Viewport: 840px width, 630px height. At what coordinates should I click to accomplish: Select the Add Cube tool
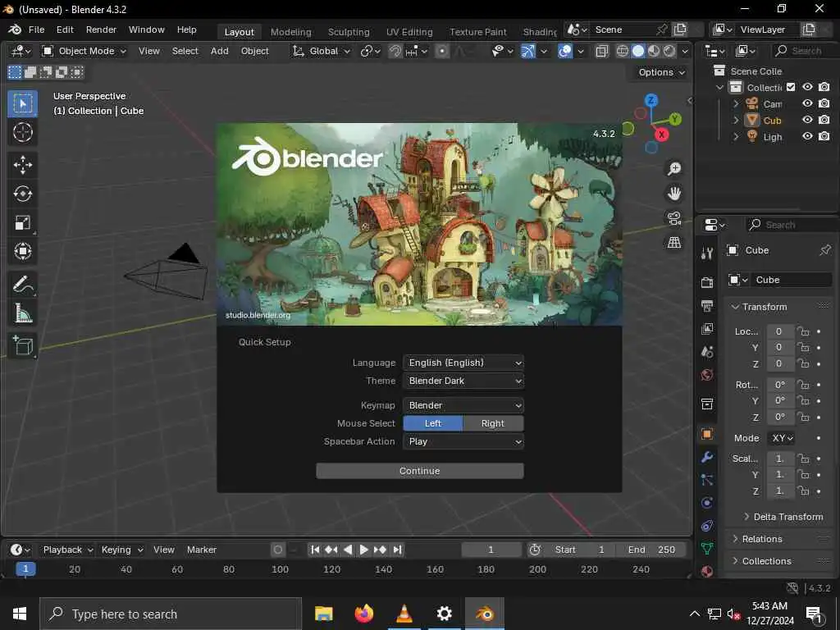pos(22,345)
